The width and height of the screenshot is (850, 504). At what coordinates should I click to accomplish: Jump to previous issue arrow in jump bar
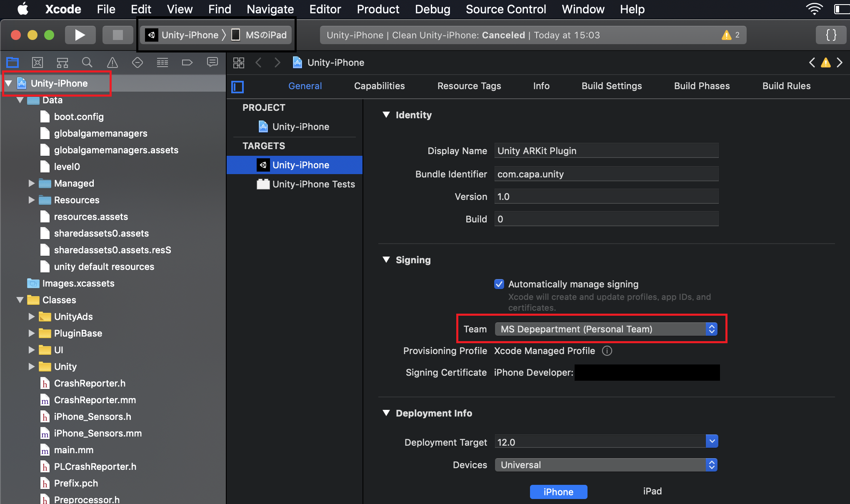[812, 62]
